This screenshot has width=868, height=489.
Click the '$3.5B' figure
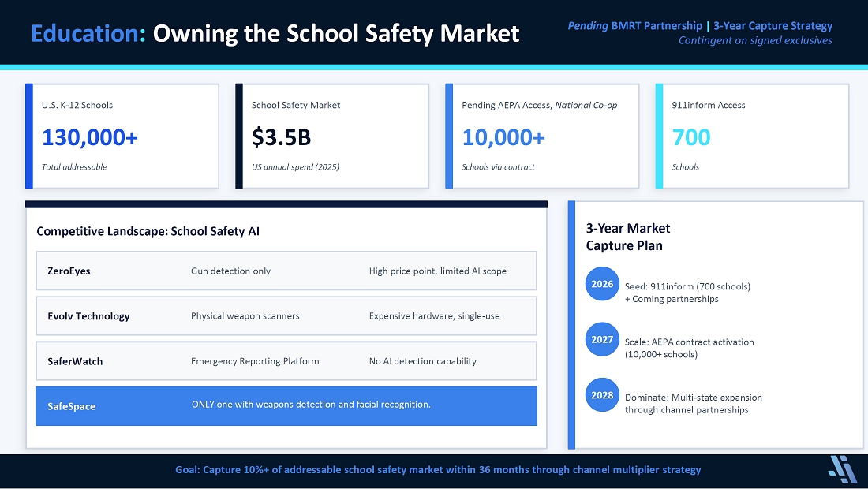point(281,137)
